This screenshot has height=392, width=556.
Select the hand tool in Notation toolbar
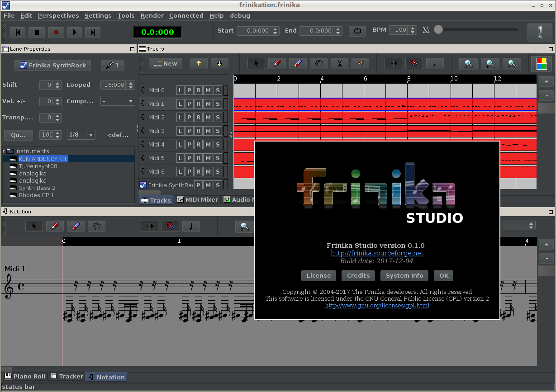click(x=96, y=226)
